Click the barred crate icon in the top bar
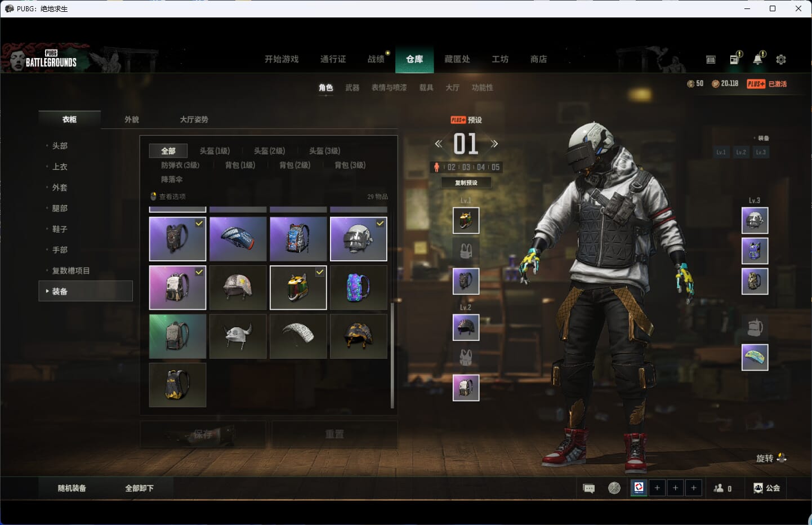This screenshot has height=525, width=812. (711, 59)
